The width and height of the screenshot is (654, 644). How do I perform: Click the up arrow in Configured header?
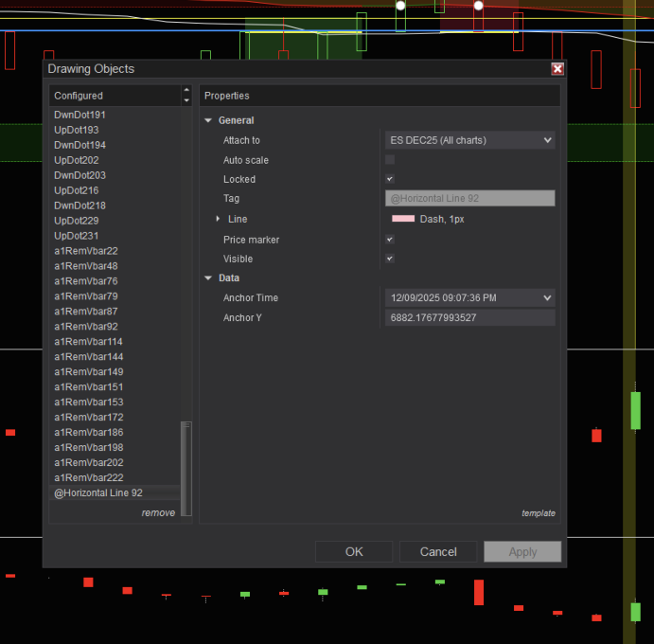pyautogui.click(x=186, y=91)
